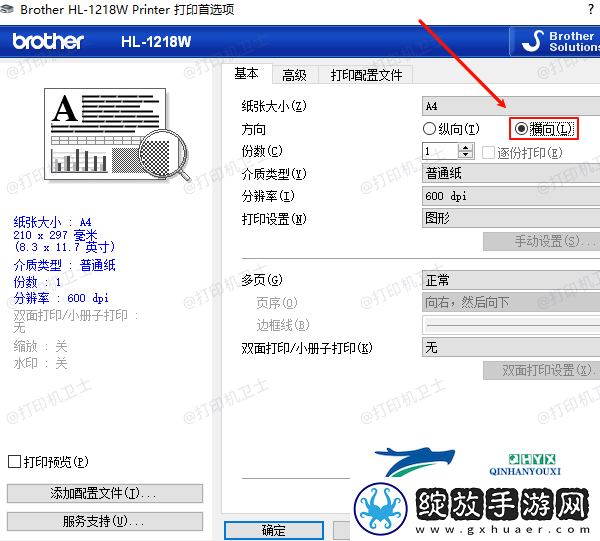Switch to the 高级 tab
600x541 pixels.
coord(295,75)
